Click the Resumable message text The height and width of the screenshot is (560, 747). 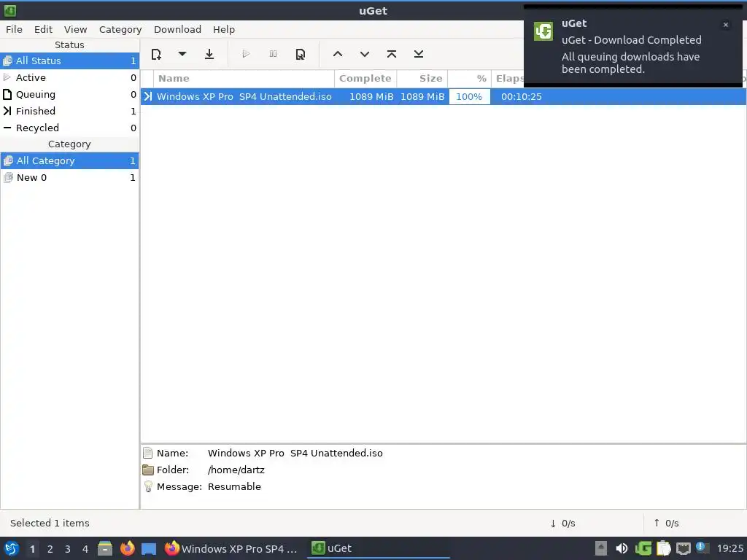[x=234, y=486]
